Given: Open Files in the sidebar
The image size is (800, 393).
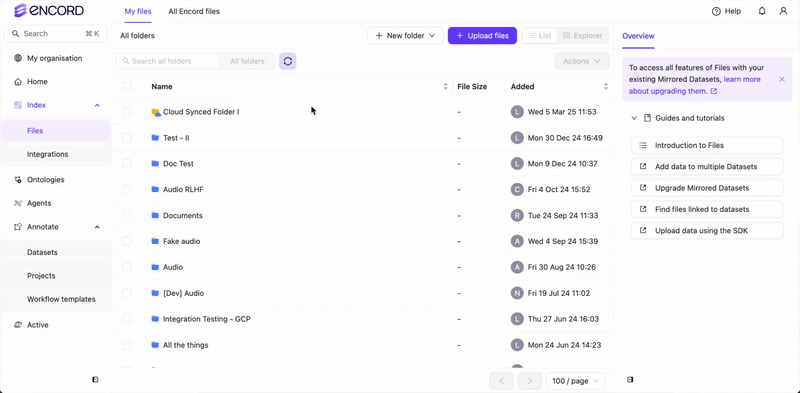Looking at the screenshot, I should click(55, 131).
